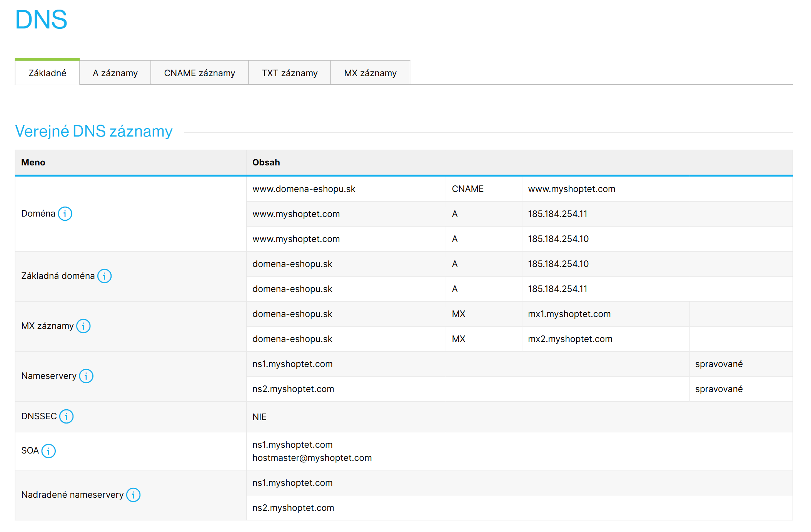Click spravované status for ns2.myshoptet.com

[719, 389]
